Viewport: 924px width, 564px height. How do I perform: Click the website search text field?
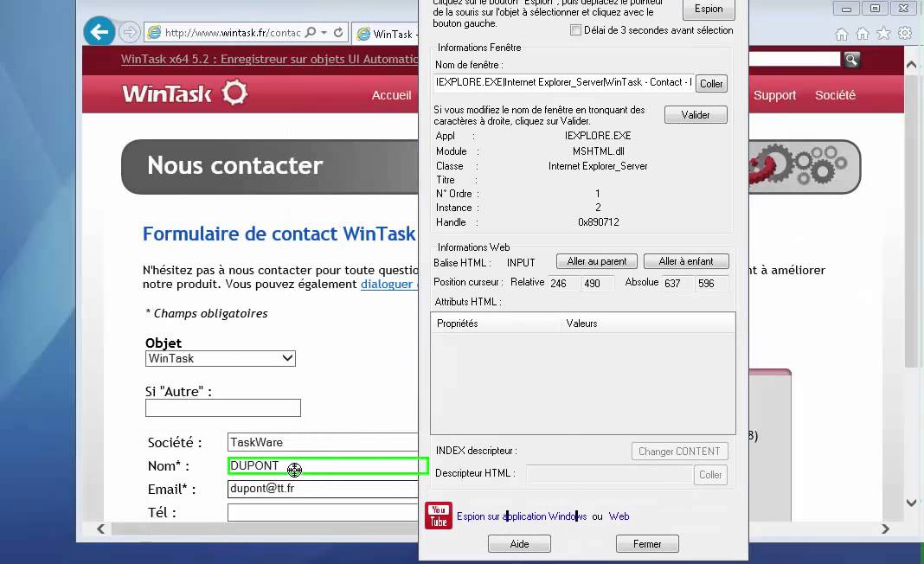click(x=794, y=59)
